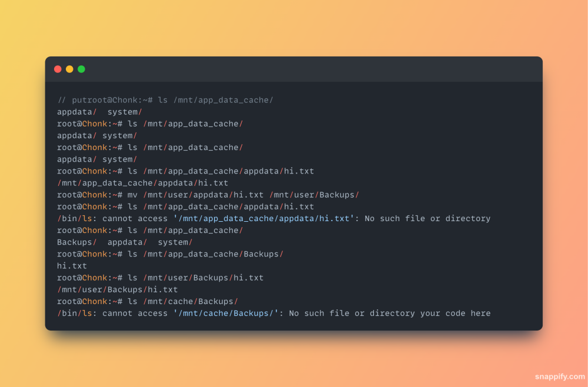This screenshot has height=387, width=588.
Task: Click 'ls /mnt/app_data_cache/Backups/' command
Action: point(205,254)
